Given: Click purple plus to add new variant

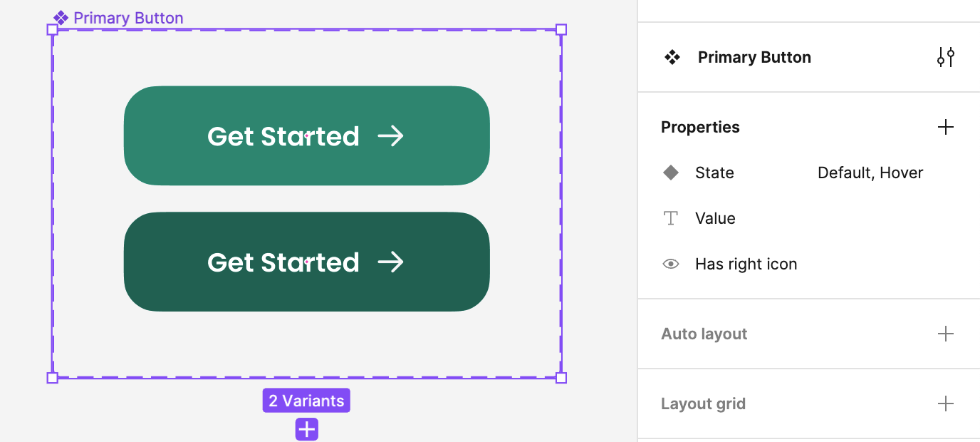Looking at the screenshot, I should (307, 429).
